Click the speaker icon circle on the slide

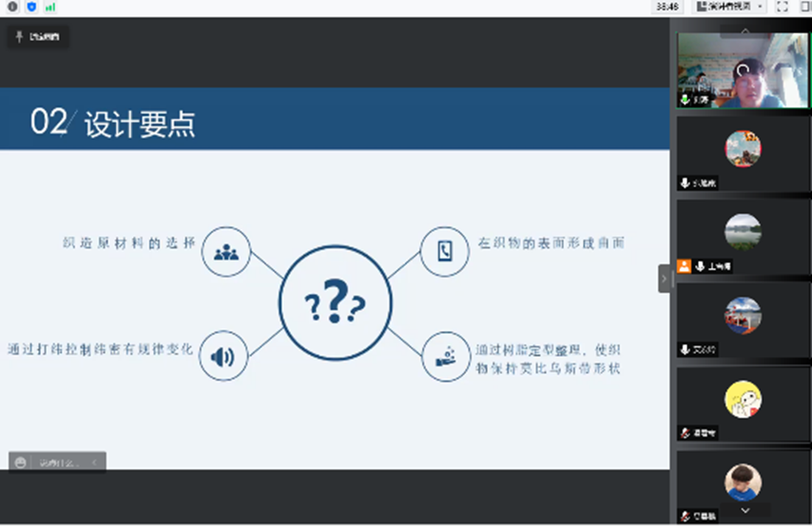222,357
